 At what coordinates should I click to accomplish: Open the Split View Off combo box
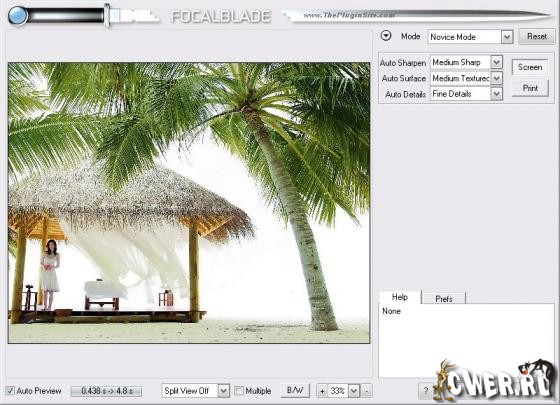[x=195, y=391]
